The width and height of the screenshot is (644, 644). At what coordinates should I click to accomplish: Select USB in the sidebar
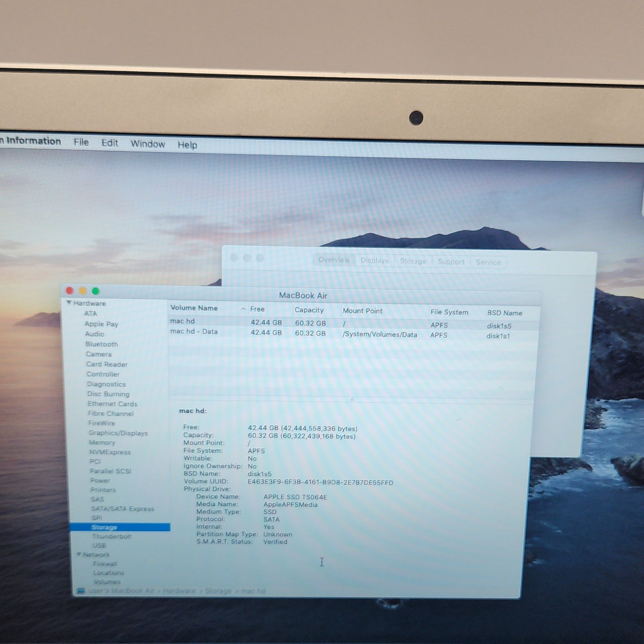pos(99,545)
